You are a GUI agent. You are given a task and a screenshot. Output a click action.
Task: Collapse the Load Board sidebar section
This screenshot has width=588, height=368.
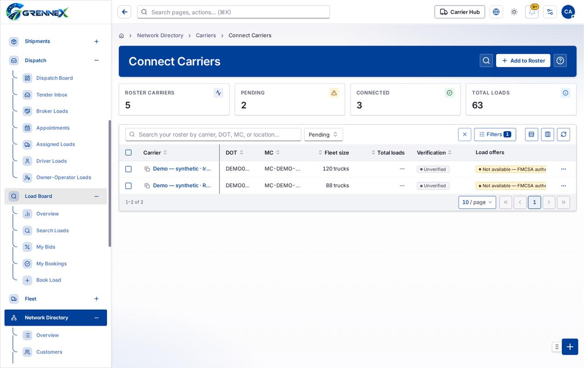pos(96,196)
